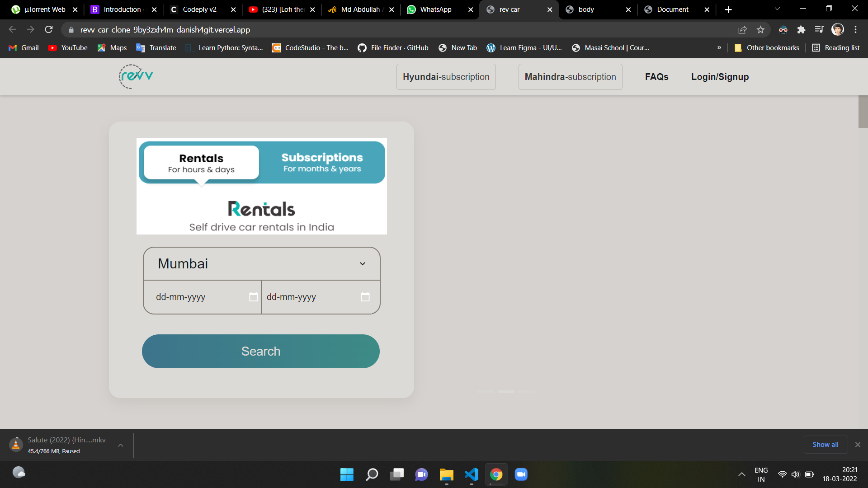The width and height of the screenshot is (868, 488).
Task: Expand hidden bookmarks chevron
Action: pos(719,48)
